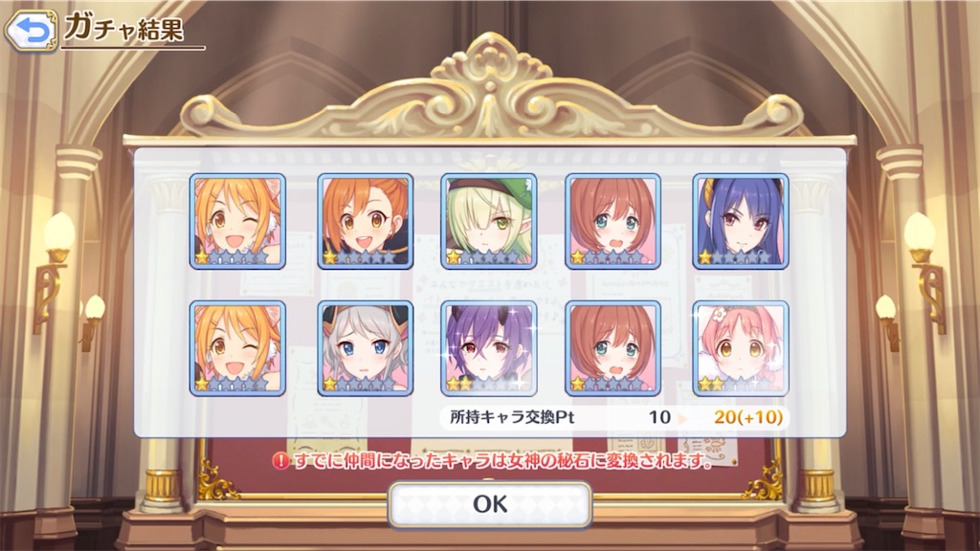Open green-hat elf character portrait
980x551 pixels.
[489, 221]
